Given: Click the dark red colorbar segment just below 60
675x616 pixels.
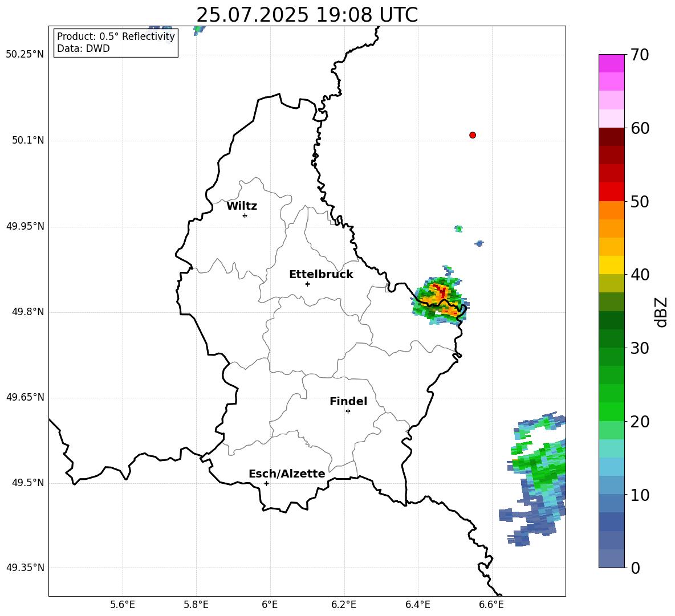Looking at the screenshot, I should 612,137.
